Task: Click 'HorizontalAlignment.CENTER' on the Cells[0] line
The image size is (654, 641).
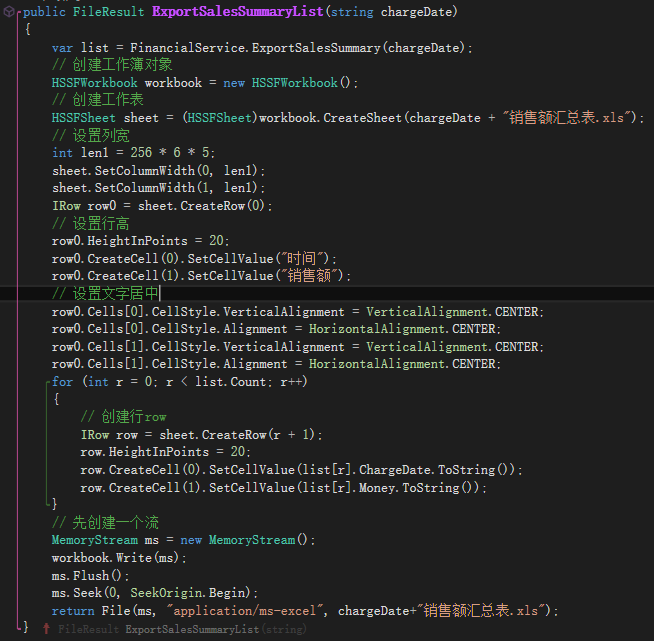Action: (x=402, y=329)
